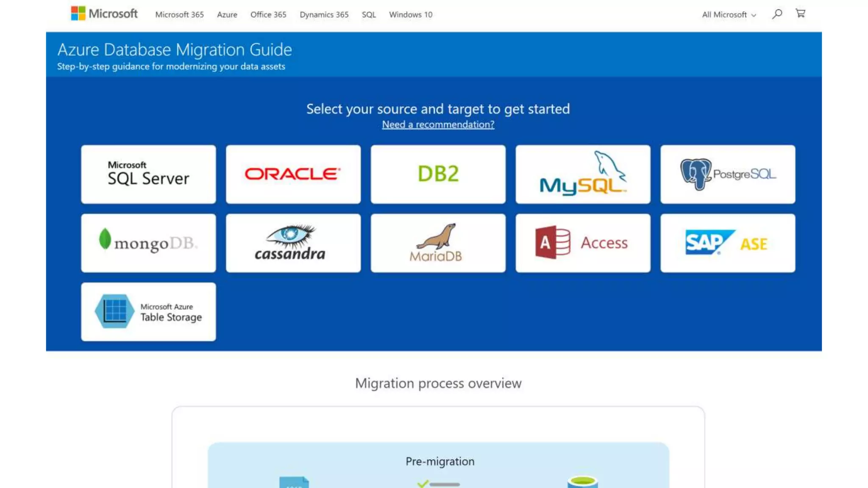Click the Microsoft logo
Image resolution: width=868 pixels, height=488 pixels.
(104, 14)
